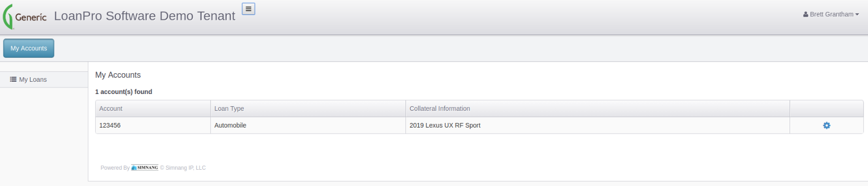Image resolution: width=868 pixels, height=186 pixels.
Task: Click the caret arrow after Brett Grantham
Action: click(x=857, y=14)
